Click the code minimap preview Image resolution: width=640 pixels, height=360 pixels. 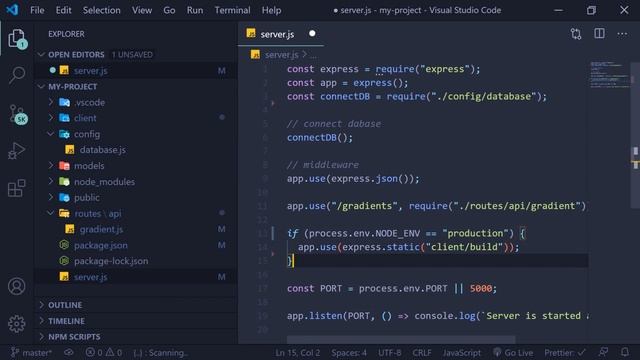tap(610, 74)
